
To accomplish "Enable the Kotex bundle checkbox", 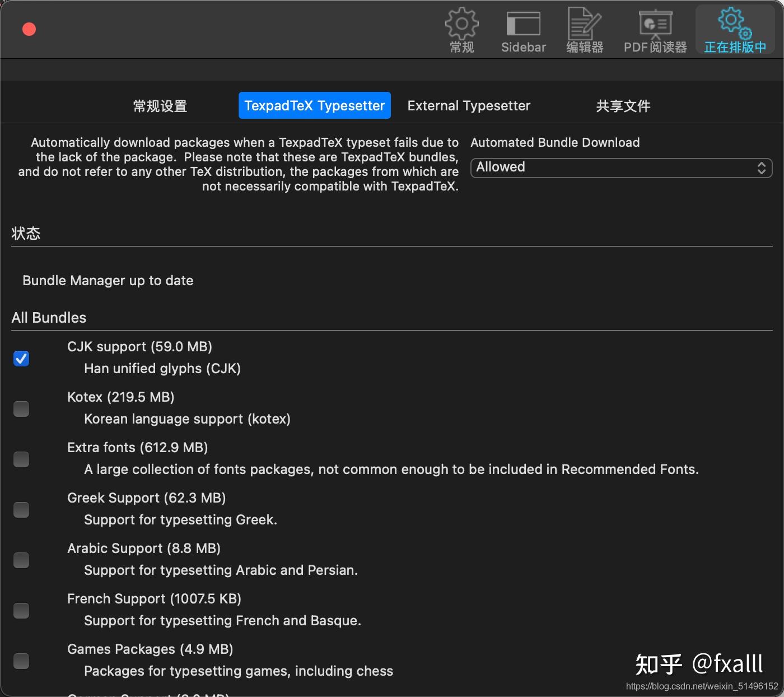I will pos(21,409).
